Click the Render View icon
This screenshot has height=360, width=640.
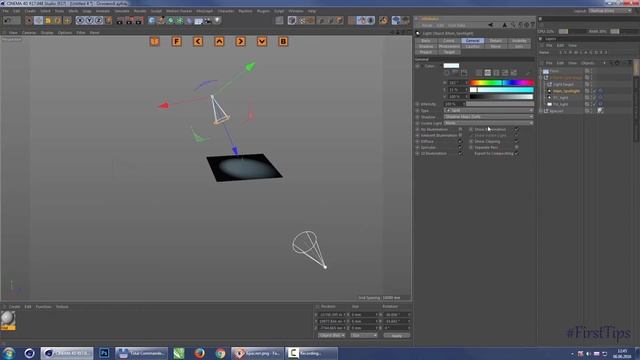[120, 20]
